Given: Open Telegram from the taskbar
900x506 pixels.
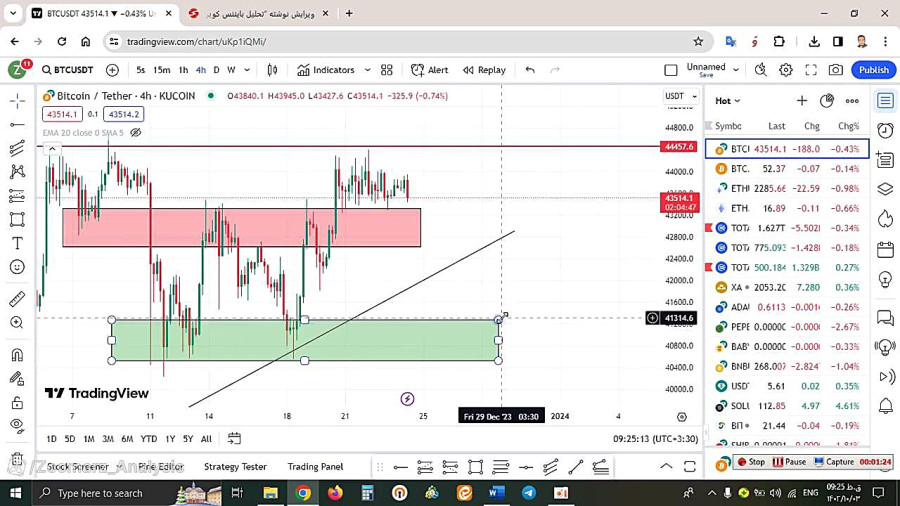Looking at the screenshot, I should (x=529, y=493).
